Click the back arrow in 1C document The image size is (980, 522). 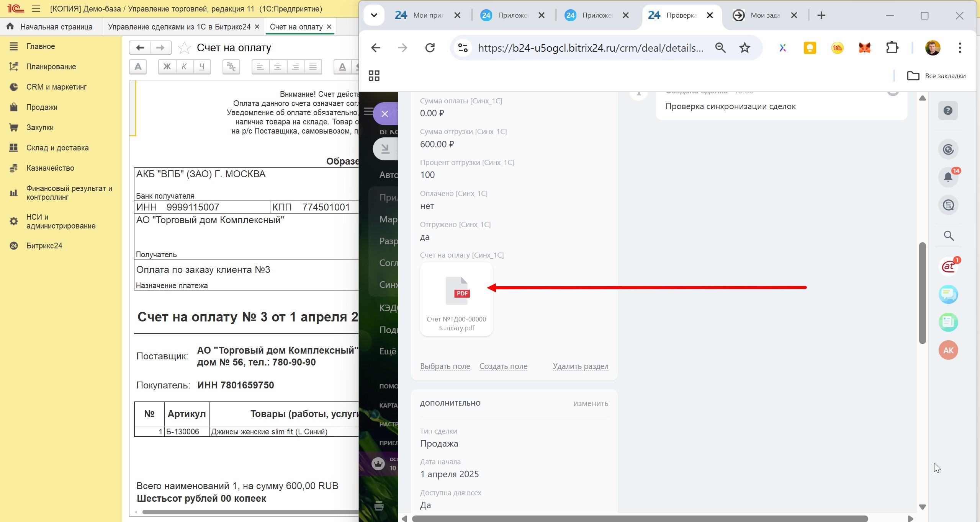(x=140, y=48)
